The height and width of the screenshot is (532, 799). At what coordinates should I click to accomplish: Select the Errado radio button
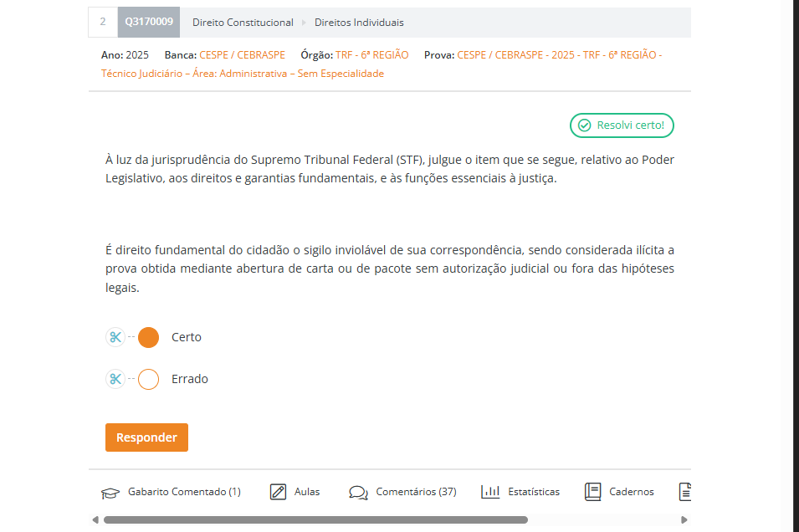point(148,379)
